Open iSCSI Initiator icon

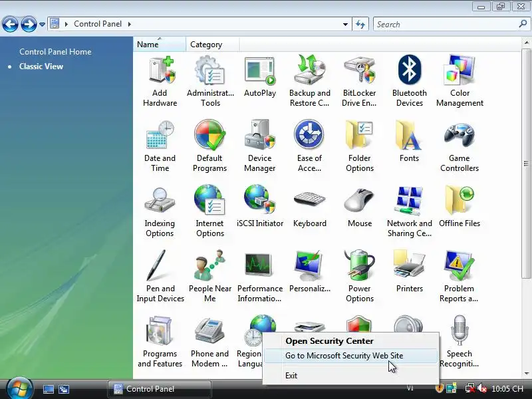260,207
